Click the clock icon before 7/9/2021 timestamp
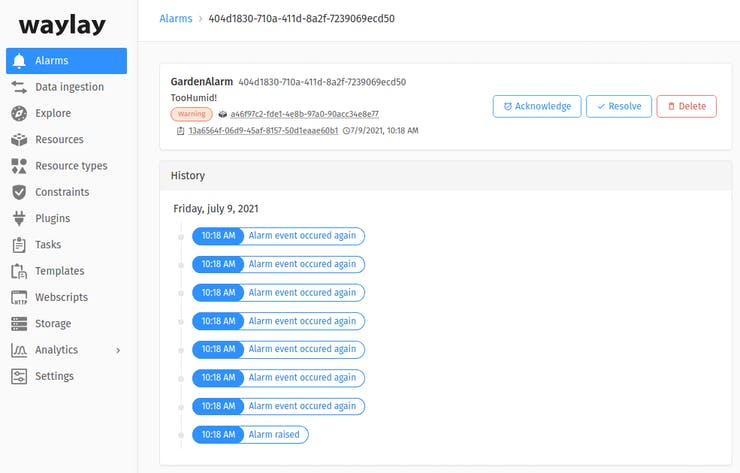The height and width of the screenshot is (473, 740). [346, 131]
